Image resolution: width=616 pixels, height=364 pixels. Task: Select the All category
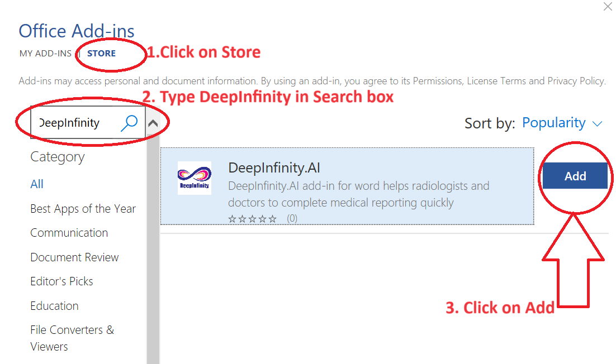[x=37, y=184]
